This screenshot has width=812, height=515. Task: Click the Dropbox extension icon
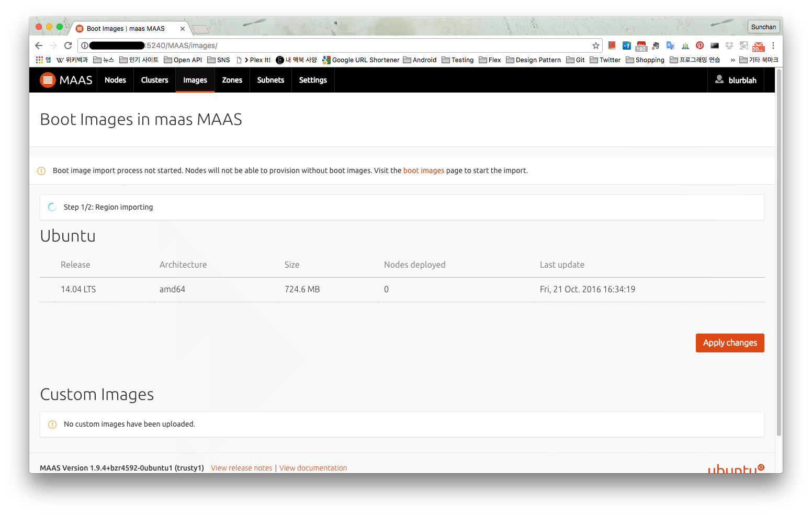(729, 45)
